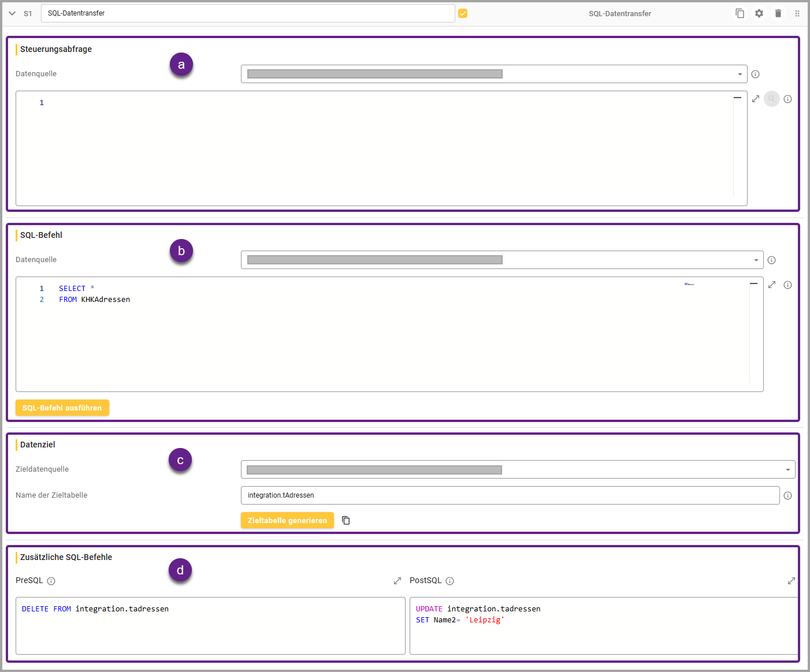Image resolution: width=810 pixels, height=672 pixels.
Task: Click Zieltabelle generieren button
Action: pos(287,520)
